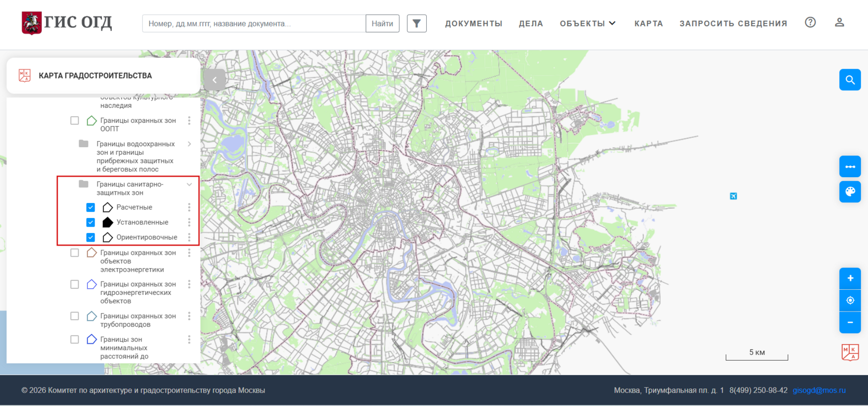This screenshot has width=868, height=406.
Task: Click the MKA emblem in the map corner
Action: point(850,352)
